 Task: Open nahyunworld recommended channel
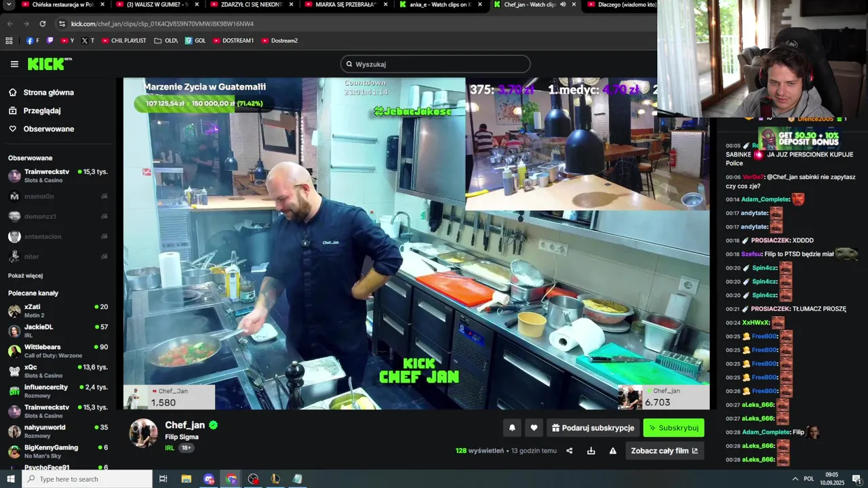[58, 431]
